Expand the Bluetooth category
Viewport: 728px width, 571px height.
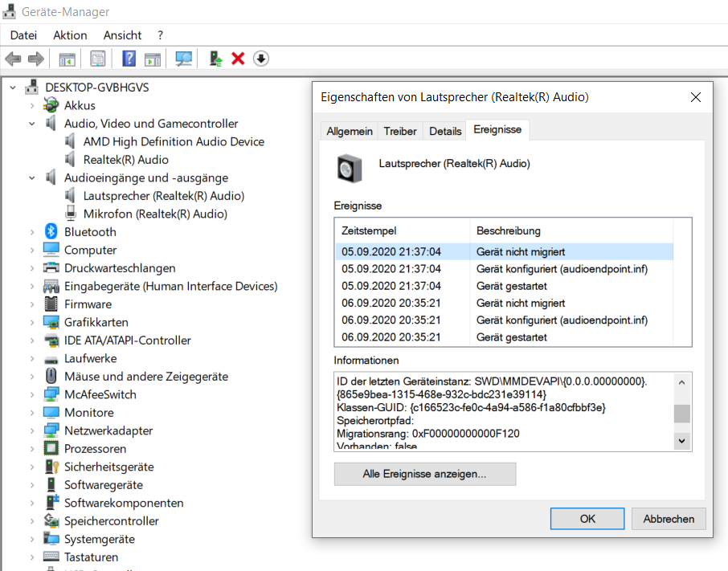(x=32, y=232)
